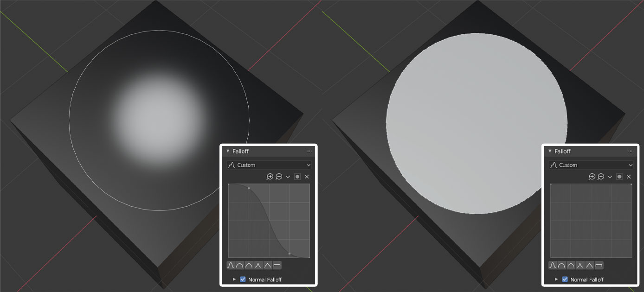644x292 pixels.
Task: Delete curve changes in the right panel
Action: pyautogui.click(x=629, y=177)
